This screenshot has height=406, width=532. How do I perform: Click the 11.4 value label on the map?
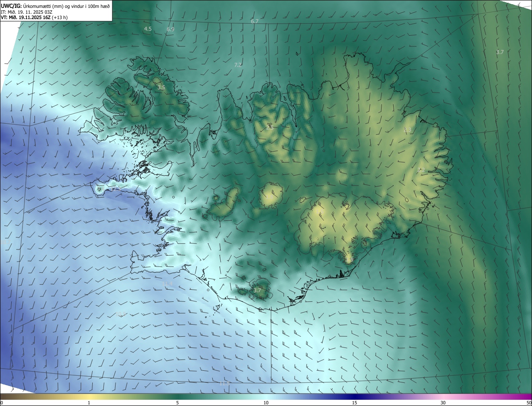167,284
